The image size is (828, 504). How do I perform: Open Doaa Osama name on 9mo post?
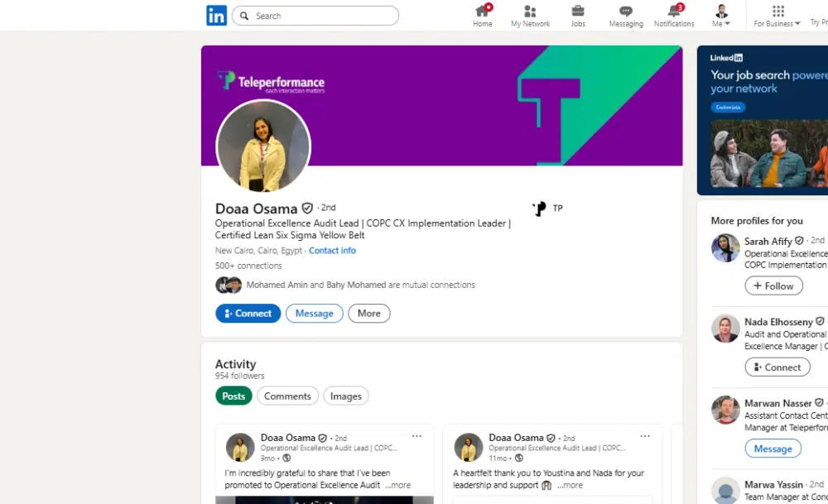(x=287, y=438)
